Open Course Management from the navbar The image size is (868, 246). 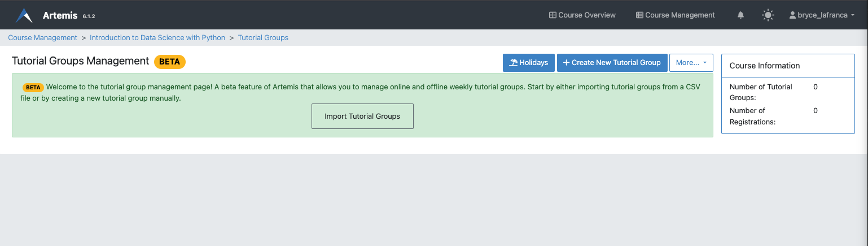pyautogui.click(x=680, y=15)
